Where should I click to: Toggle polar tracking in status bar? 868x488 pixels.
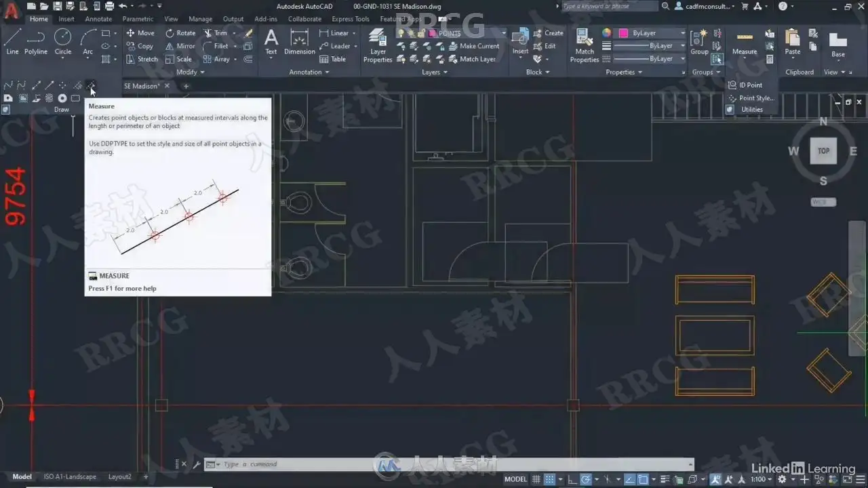click(585, 479)
